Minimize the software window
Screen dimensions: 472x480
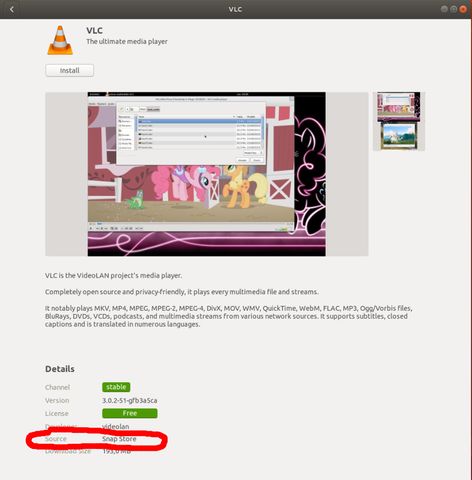[x=444, y=9]
